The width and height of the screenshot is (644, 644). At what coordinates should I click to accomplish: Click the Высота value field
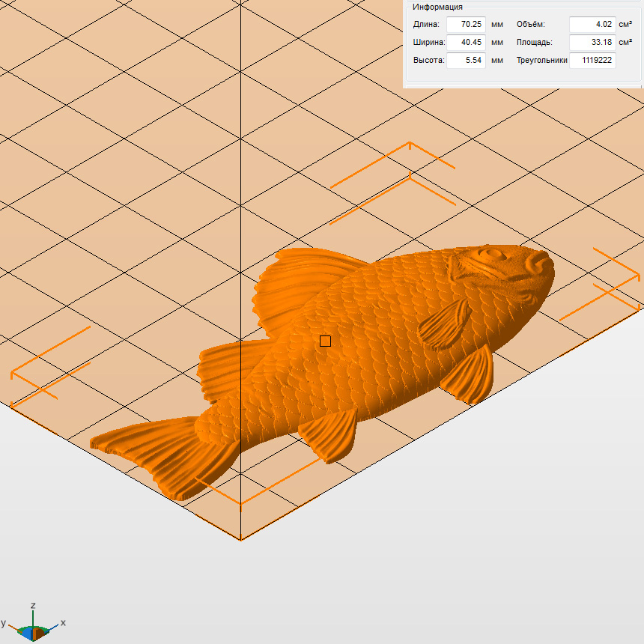tap(466, 61)
